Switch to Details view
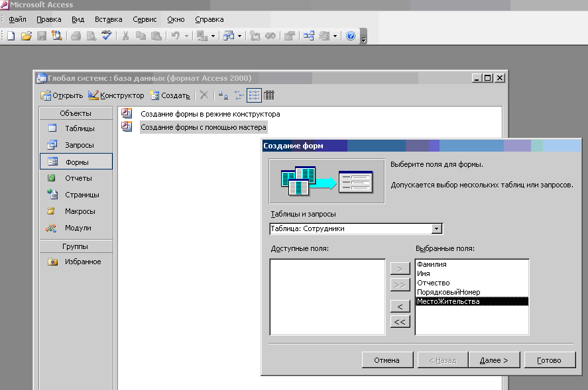 tap(269, 95)
